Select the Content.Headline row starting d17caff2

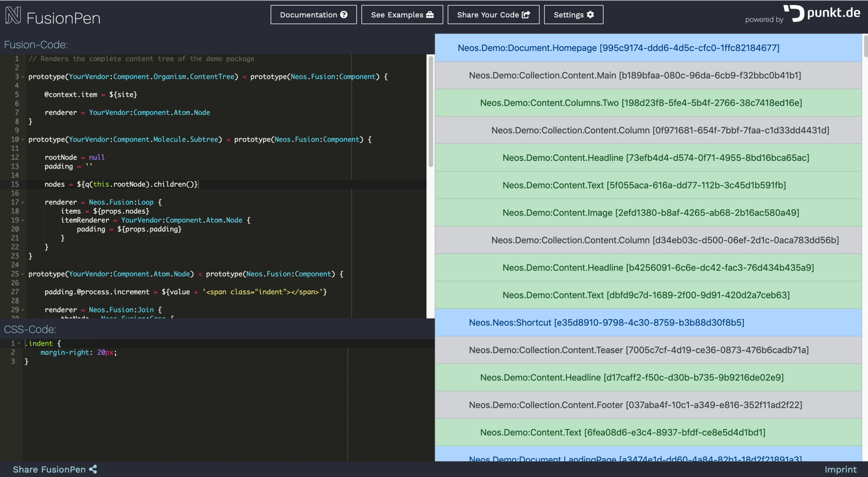click(648, 378)
